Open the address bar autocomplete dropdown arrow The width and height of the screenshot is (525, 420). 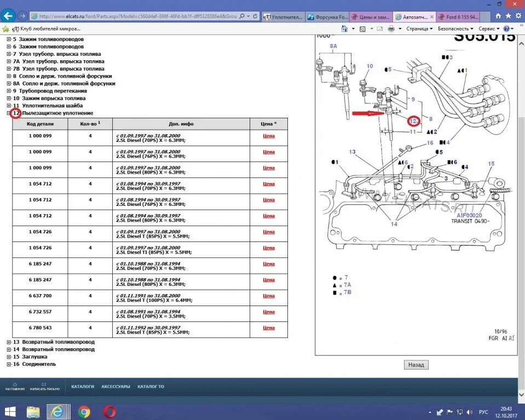pos(249,16)
